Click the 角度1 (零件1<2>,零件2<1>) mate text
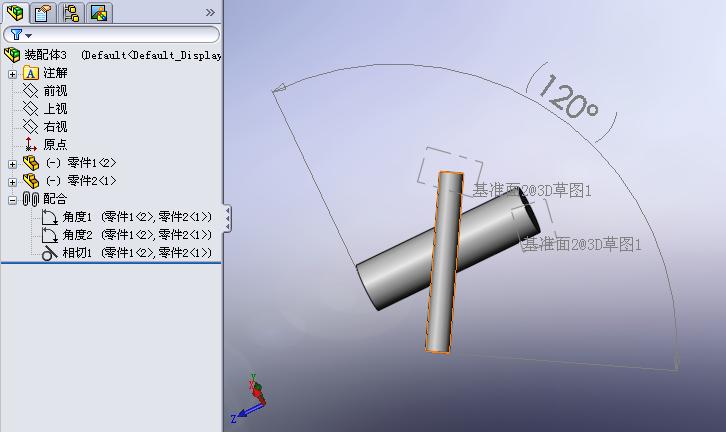This screenshot has height=432, width=726. (137, 217)
